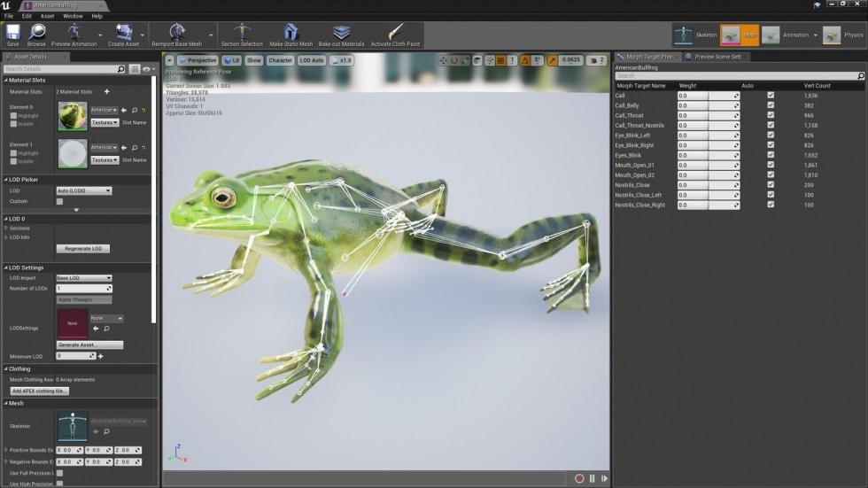Viewport: 868px width, 488px height.
Task: Open Element 1 material name dropdown
Action: tap(105, 148)
